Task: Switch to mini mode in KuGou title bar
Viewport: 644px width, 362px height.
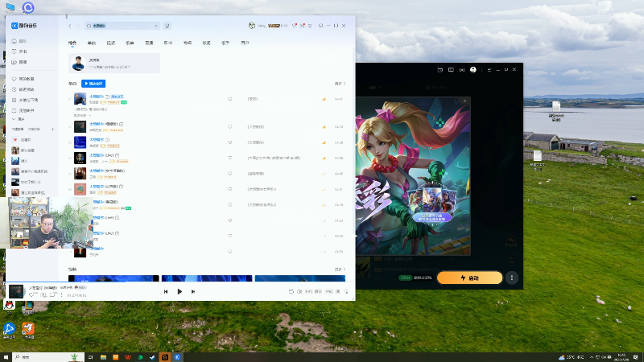Action: point(320,26)
